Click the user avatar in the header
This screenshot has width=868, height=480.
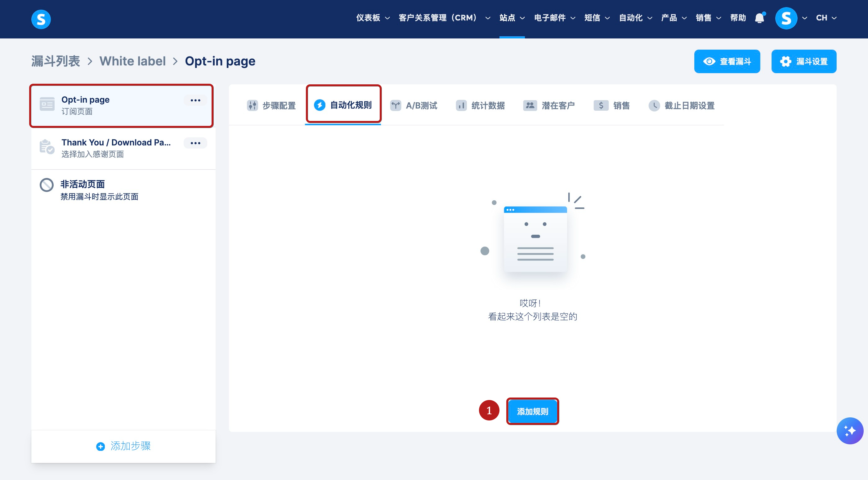786,18
